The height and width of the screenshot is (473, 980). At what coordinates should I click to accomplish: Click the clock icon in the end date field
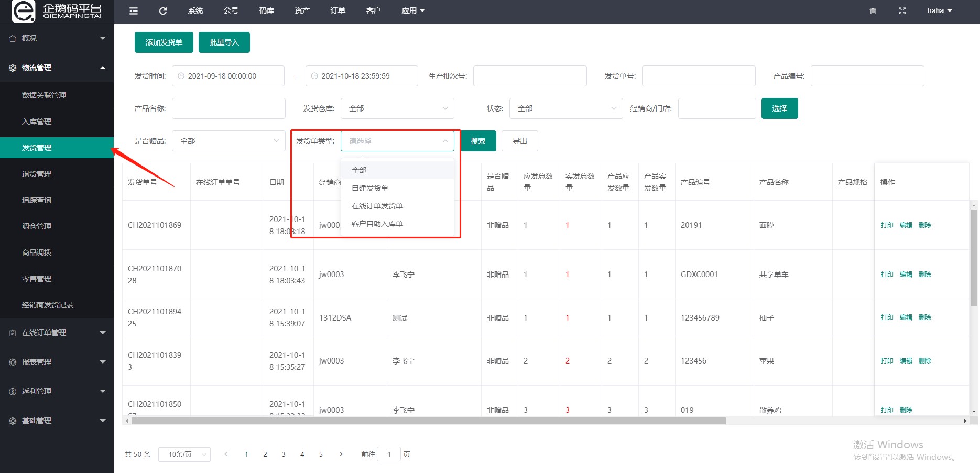314,76
